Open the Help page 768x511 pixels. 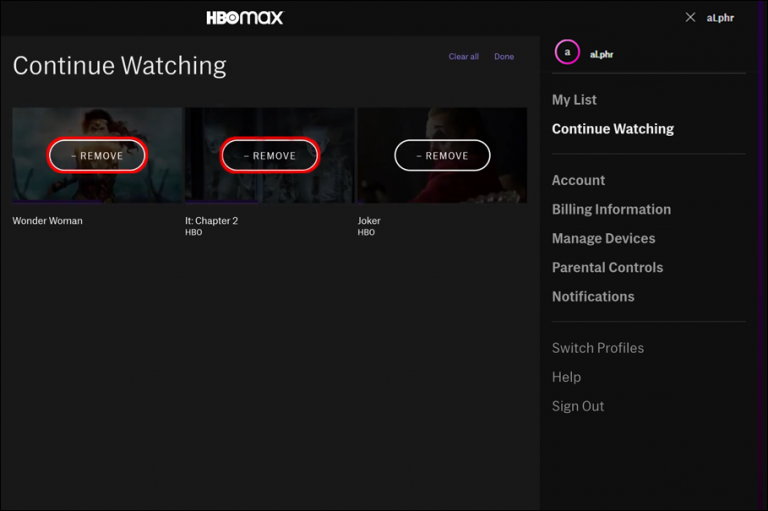566,377
